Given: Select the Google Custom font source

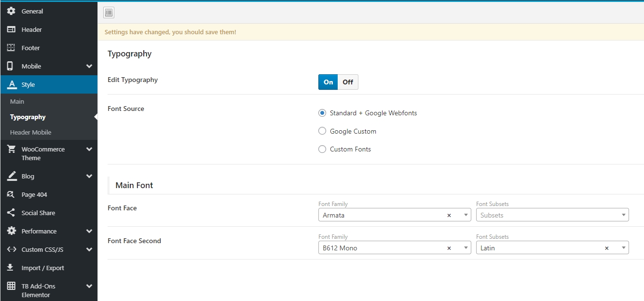Looking at the screenshot, I should pos(323,131).
